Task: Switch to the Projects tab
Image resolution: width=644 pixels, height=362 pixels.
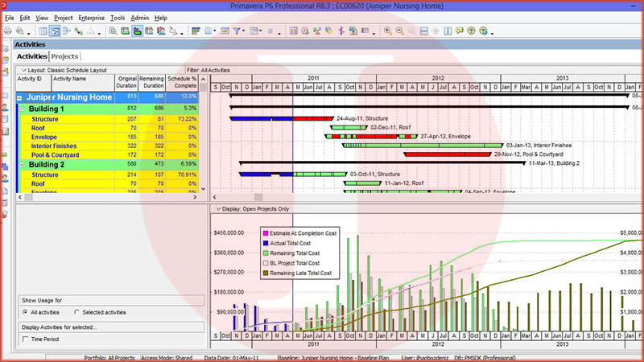Action: tap(64, 56)
